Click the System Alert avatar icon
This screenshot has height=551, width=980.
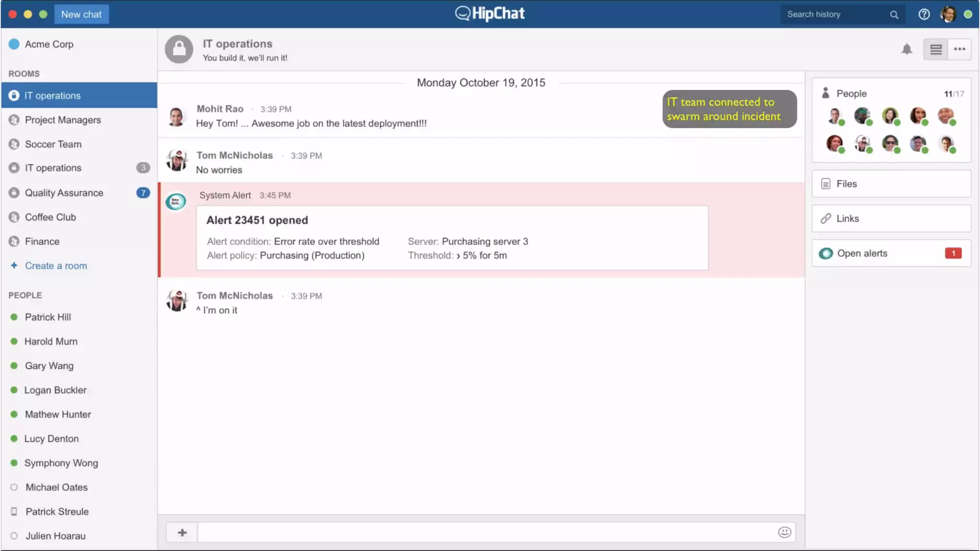pyautogui.click(x=176, y=201)
